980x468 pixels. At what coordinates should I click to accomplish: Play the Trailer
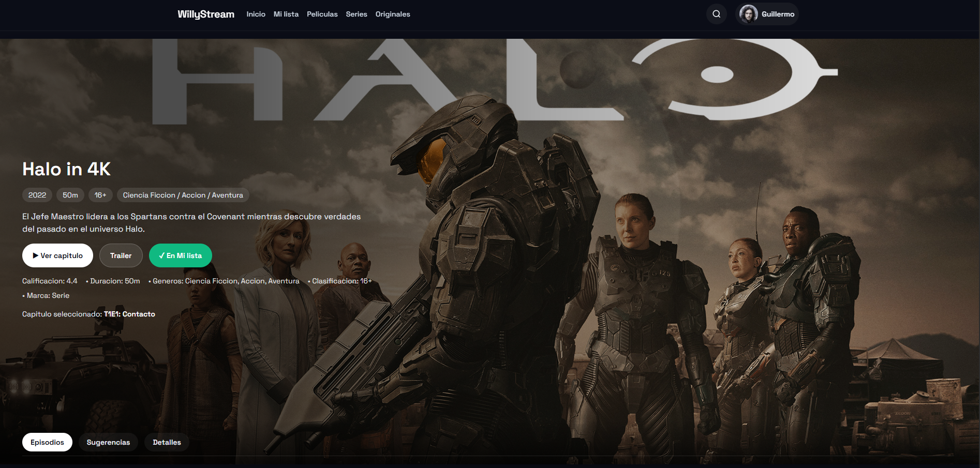[121, 255]
